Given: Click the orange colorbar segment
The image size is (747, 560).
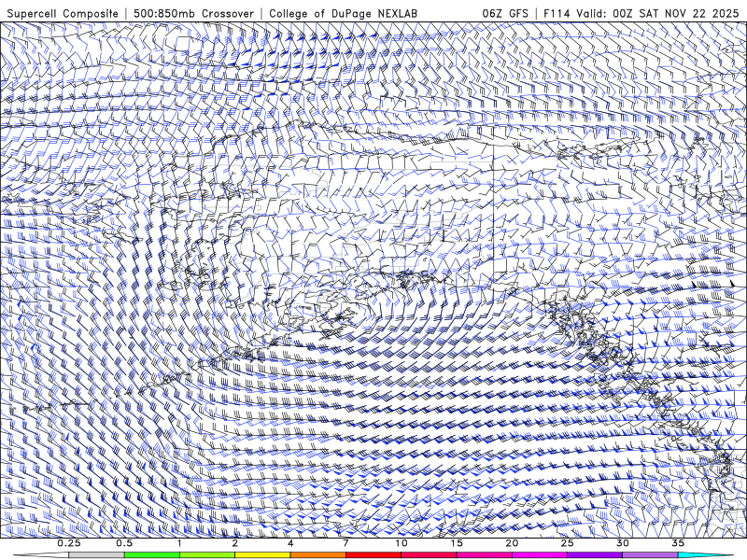Looking at the screenshot, I should tap(317, 555).
